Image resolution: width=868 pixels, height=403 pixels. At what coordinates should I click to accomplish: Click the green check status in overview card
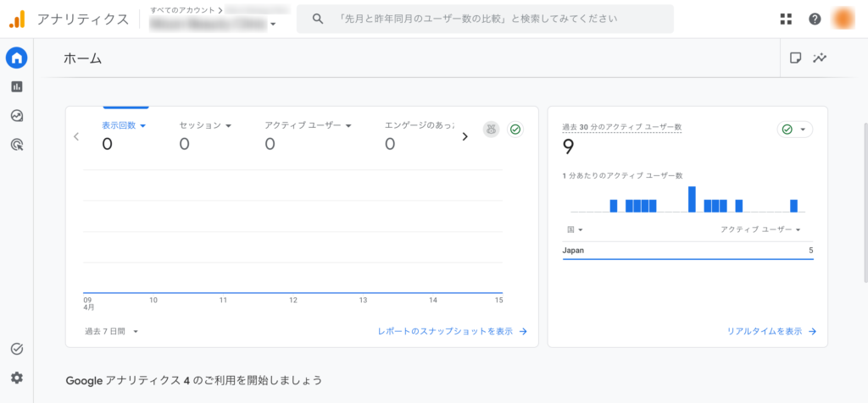point(515,130)
